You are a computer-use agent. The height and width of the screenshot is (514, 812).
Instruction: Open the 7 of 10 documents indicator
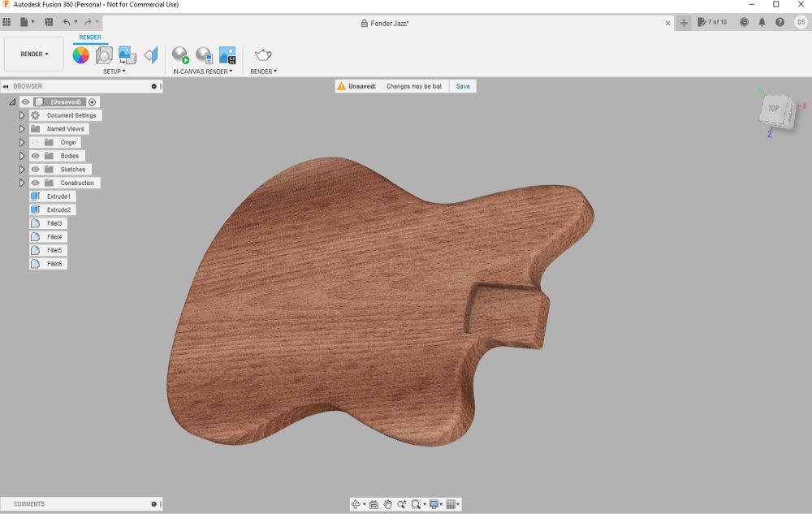pyautogui.click(x=712, y=22)
